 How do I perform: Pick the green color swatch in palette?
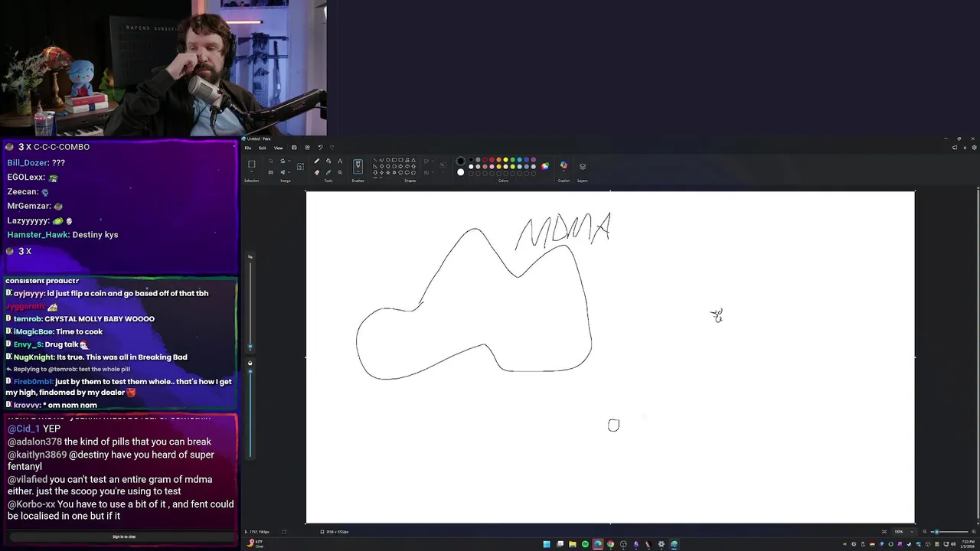[x=513, y=160]
